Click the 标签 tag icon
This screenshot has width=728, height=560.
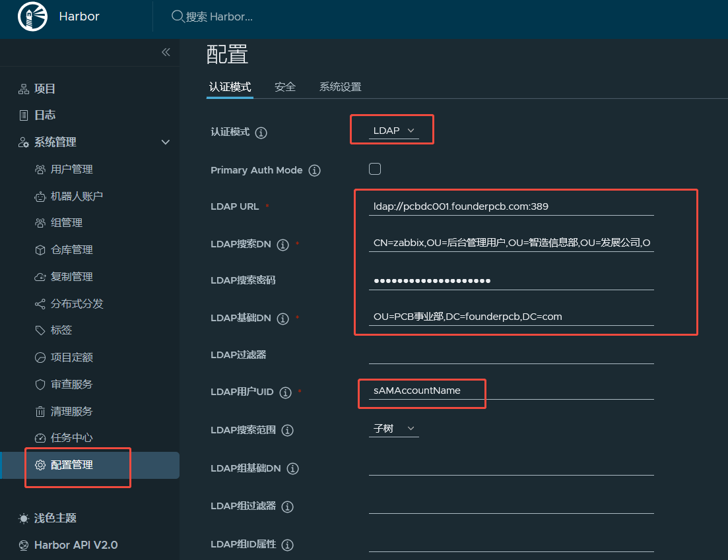[40, 330]
